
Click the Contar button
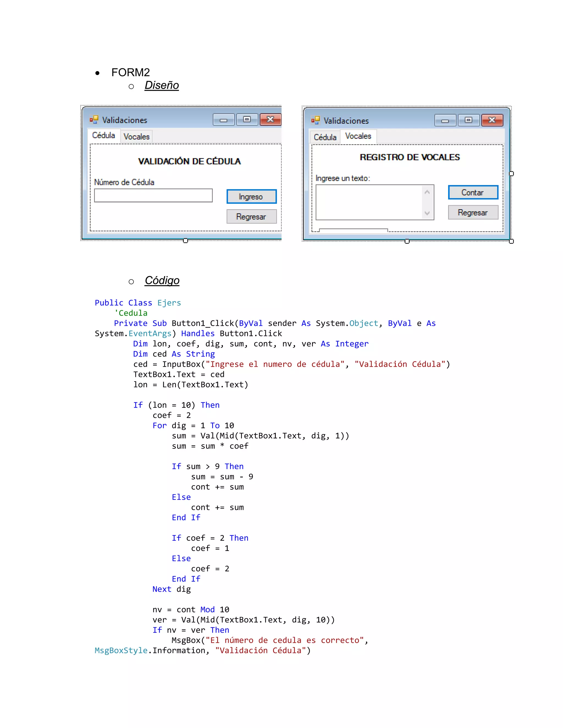(x=473, y=192)
